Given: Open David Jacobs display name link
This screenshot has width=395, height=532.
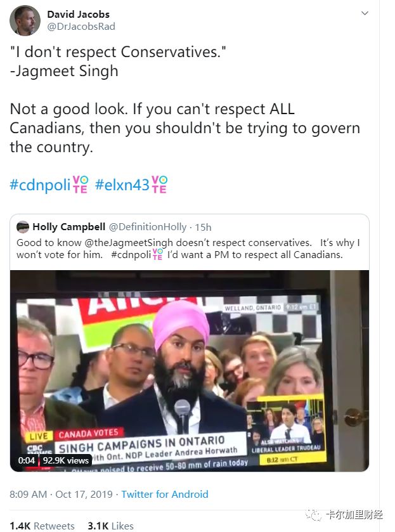Looking at the screenshot, I should (x=78, y=14).
